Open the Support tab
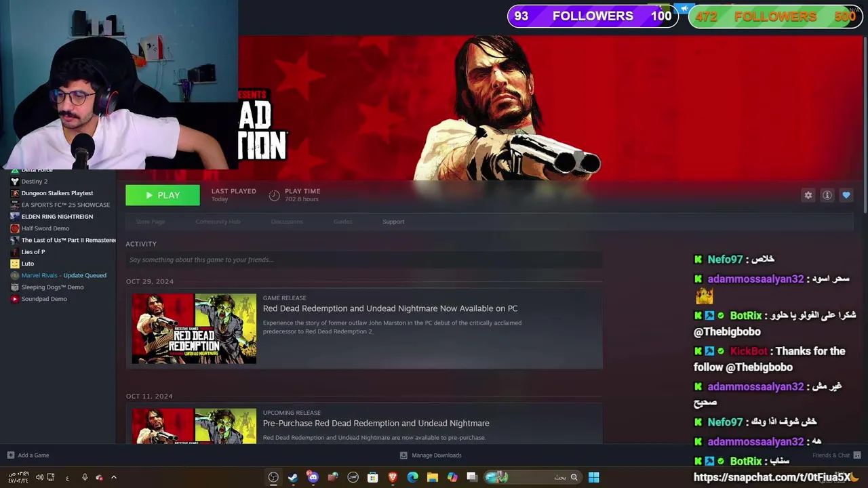The width and height of the screenshot is (868, 488). tap(393, 222)
